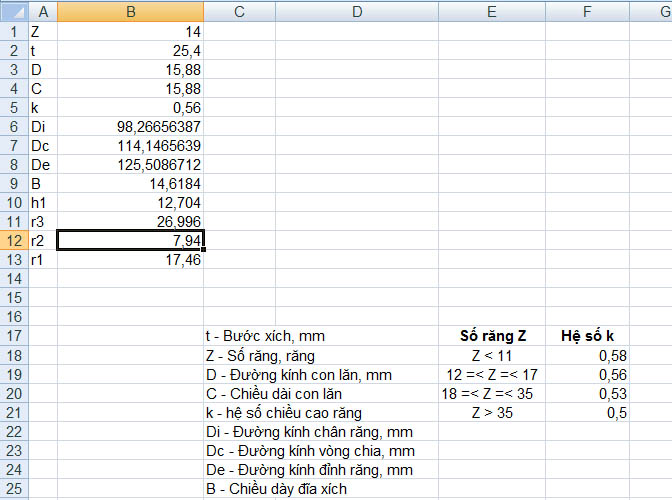Click cell with value 26,996
Viewport: 672px width, 500px height.
click(x=130, y=222)
